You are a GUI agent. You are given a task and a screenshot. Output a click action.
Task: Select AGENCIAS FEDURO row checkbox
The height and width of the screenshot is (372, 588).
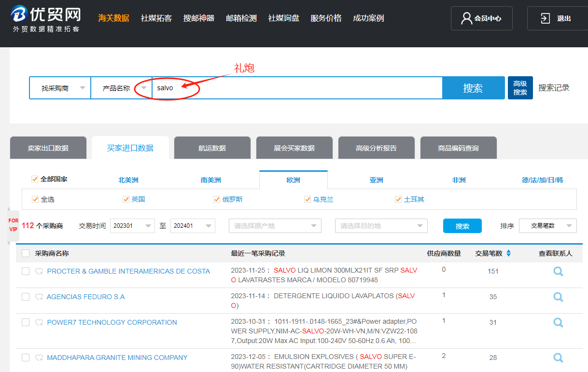26,297
